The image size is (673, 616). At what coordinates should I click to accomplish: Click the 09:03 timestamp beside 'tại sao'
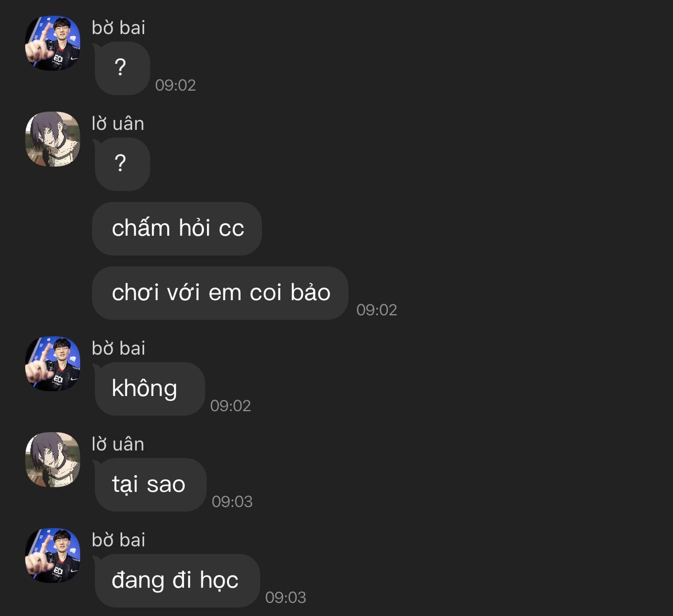[232, 502]
